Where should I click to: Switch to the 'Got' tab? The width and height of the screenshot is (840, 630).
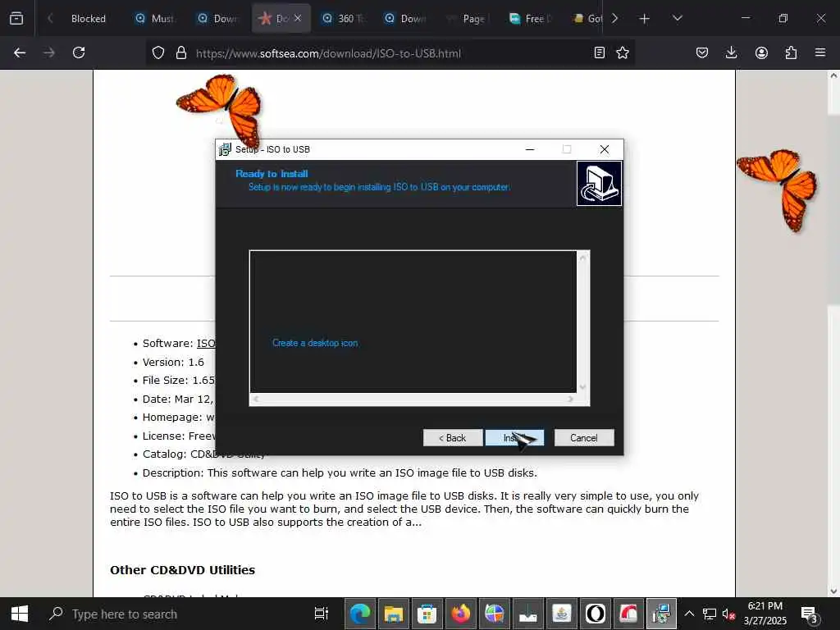pyautogui.click(x=588, y=19)
